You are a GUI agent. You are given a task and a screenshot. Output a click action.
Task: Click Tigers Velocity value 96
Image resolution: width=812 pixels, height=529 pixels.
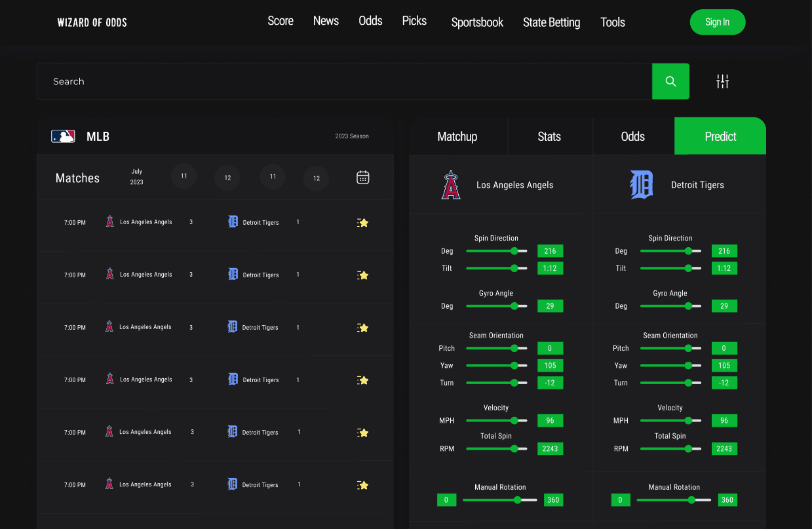coord(724,421)
